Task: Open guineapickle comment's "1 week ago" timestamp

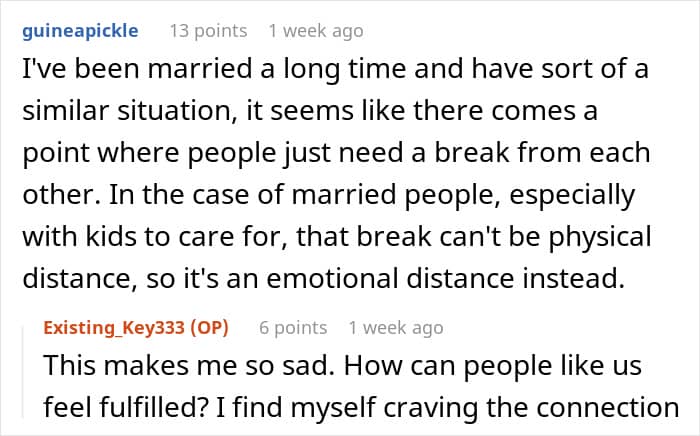Action: [x=316, y=31]
